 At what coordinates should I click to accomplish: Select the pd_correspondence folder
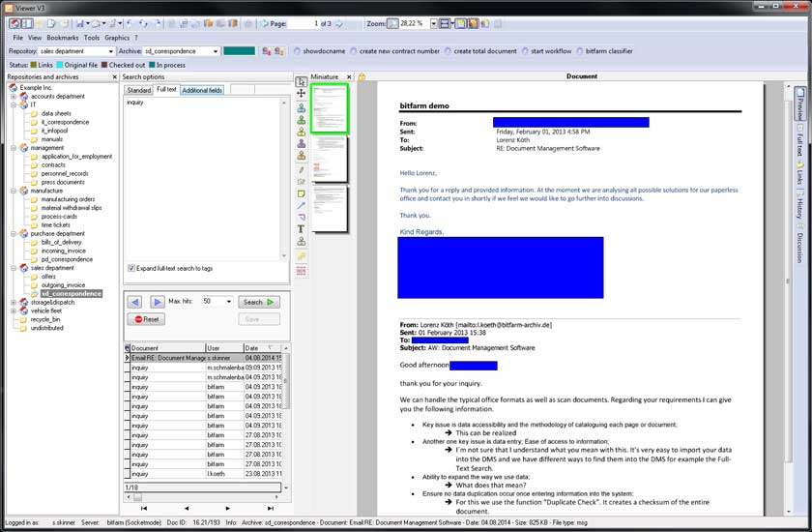click(x=67, y=259)
